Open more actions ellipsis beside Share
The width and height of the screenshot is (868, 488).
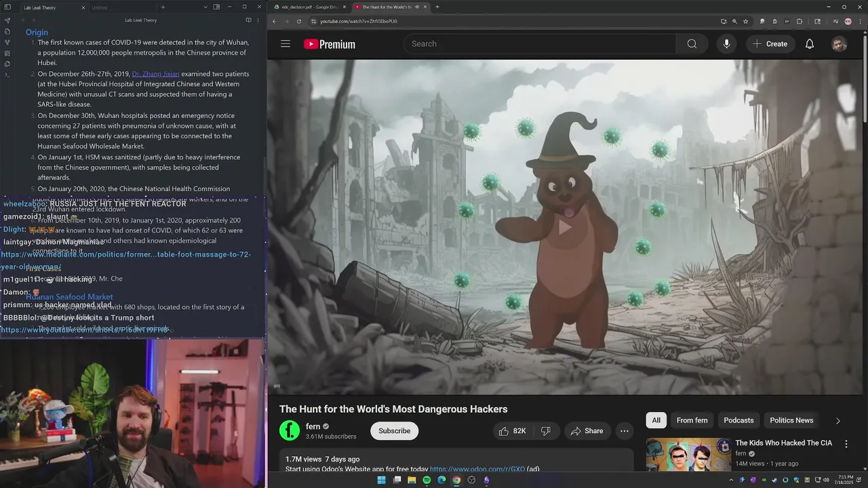tap(625, 431)
